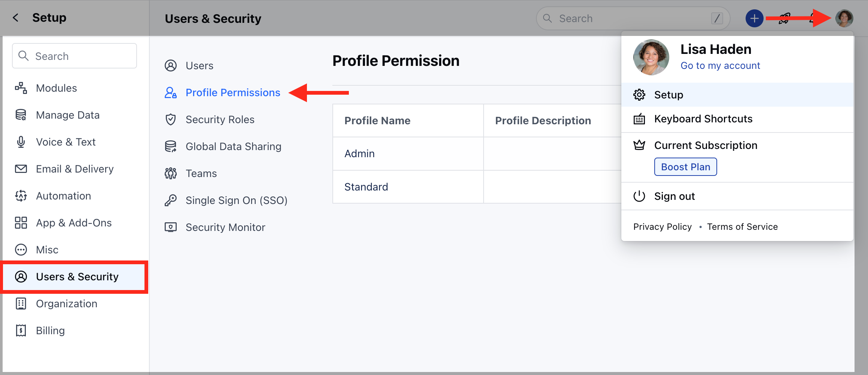Click inside the Setup search field
868x375 pixels.
[x=74, y=56]
